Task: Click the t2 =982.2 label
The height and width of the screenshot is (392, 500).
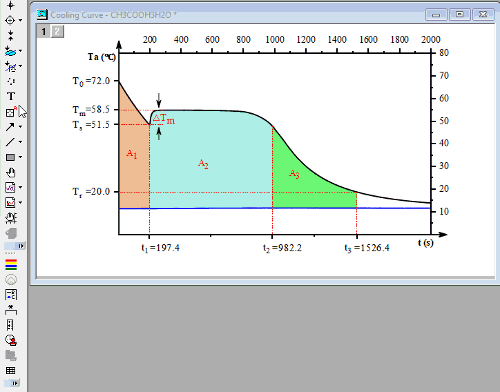Action: coord(282,248)
